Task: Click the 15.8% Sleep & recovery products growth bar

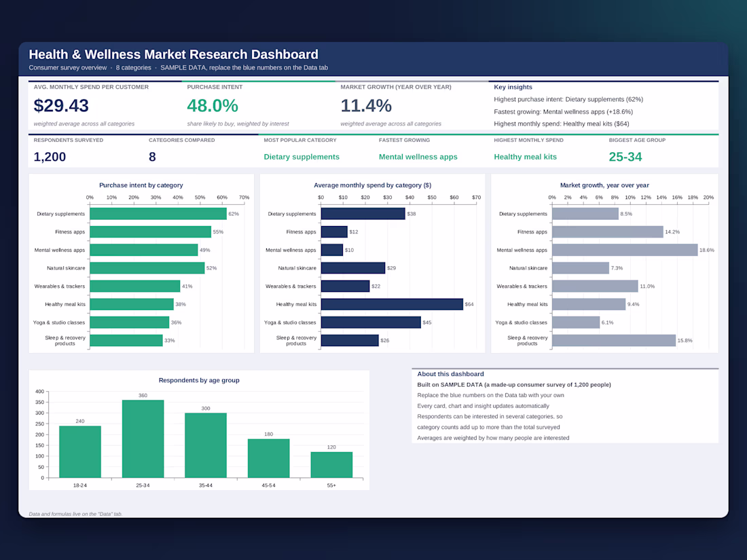Action: [x=614, y=341]
